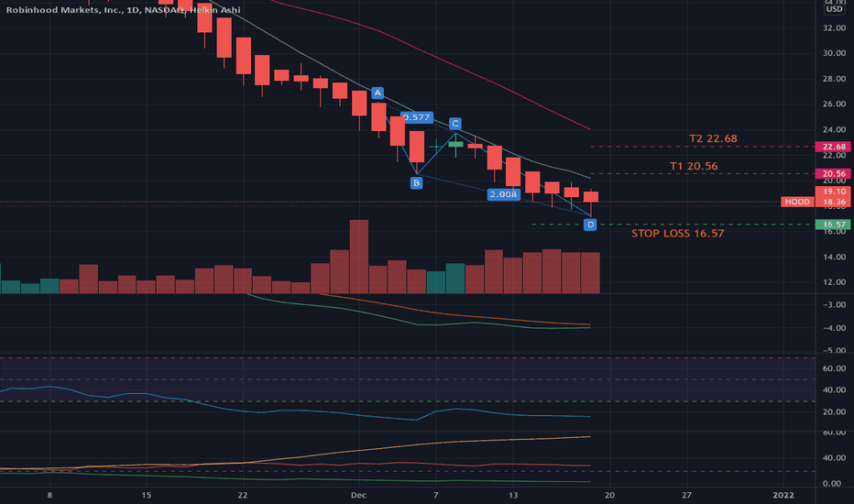Viewport: 854px width, 504px height.
Task: Click the tallest volume bar
Action: [358, 257]
